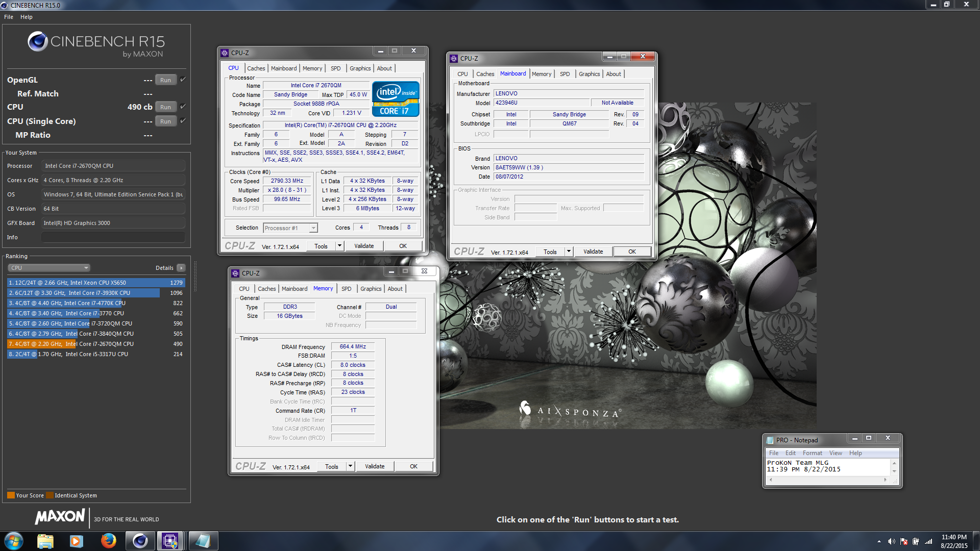Expand Tools dropdown arrow in Mainboard window
The width and height of the screenshot is (980, 551).
(x=568, y=252)
